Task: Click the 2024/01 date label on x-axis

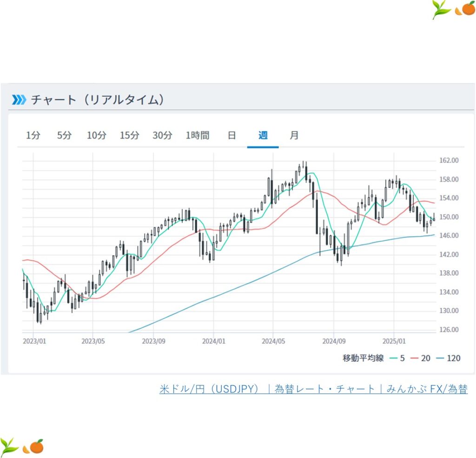Action: (213, 341)
